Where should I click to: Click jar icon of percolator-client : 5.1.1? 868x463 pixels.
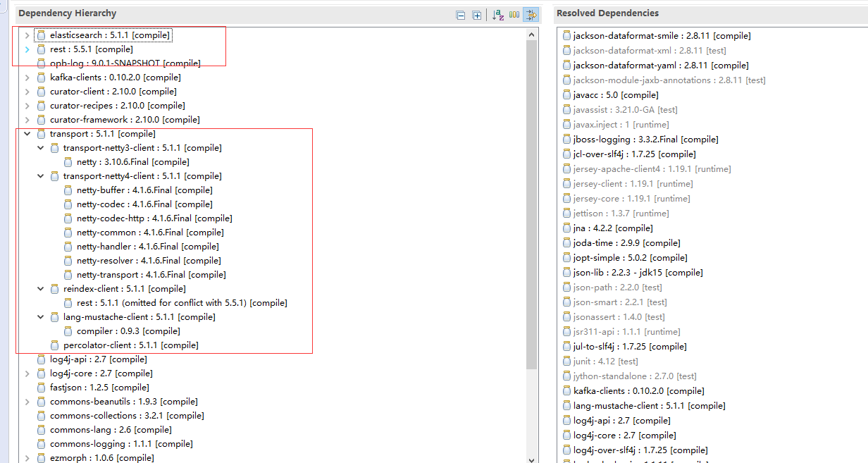tap(54, 345)
